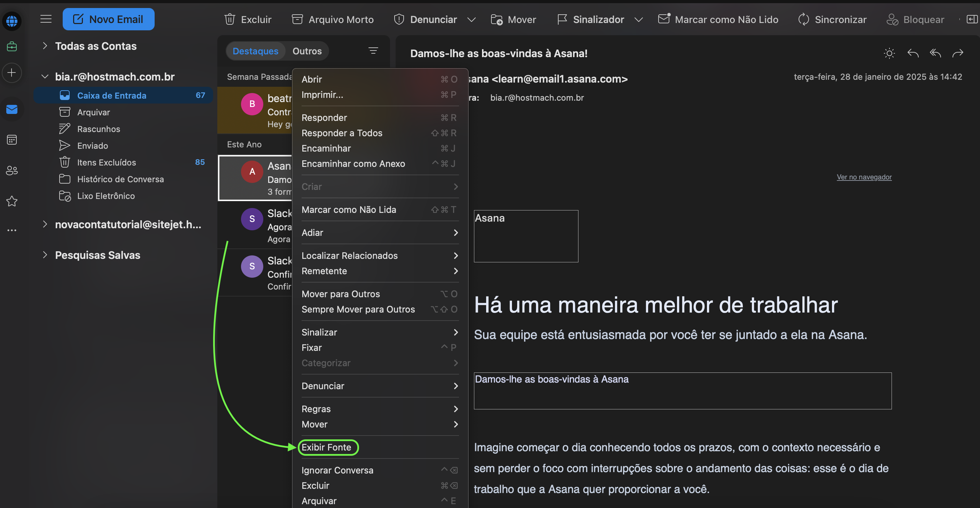Click the Novo Email button

pos(108,19)
